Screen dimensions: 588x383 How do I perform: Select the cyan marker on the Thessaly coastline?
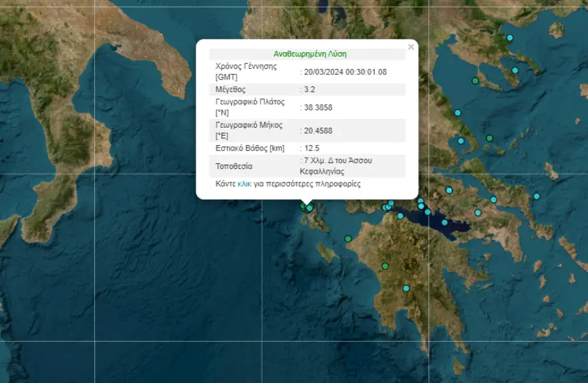pyautogui.click(x=458, y=113)
